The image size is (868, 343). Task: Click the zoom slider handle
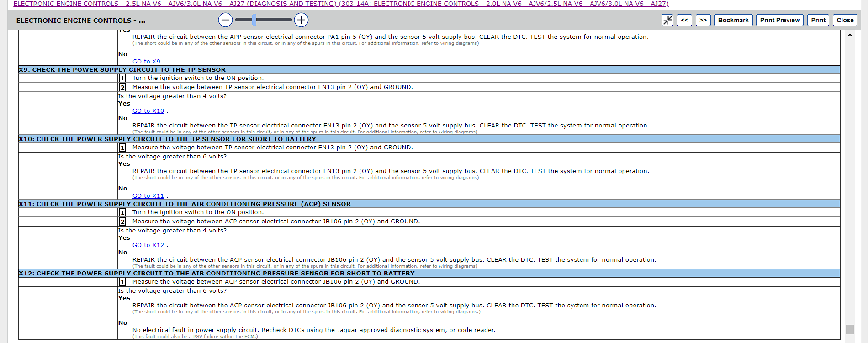coord(254,20)
